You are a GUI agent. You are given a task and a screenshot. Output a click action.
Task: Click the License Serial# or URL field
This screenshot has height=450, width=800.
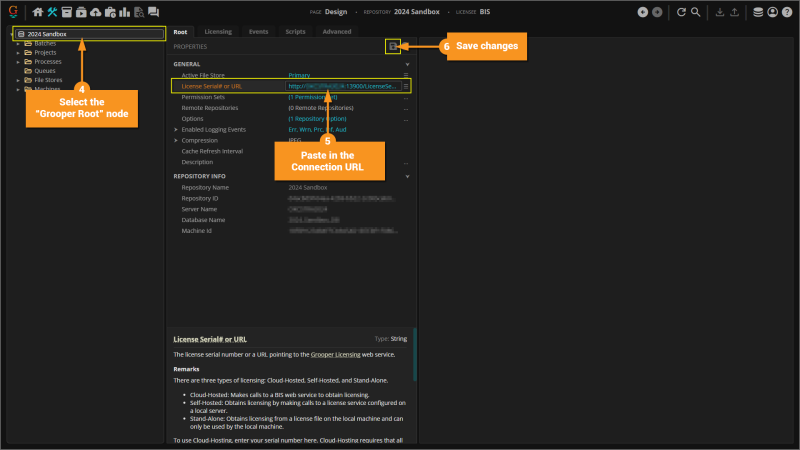pyautogui.click(x=343, y=86)
